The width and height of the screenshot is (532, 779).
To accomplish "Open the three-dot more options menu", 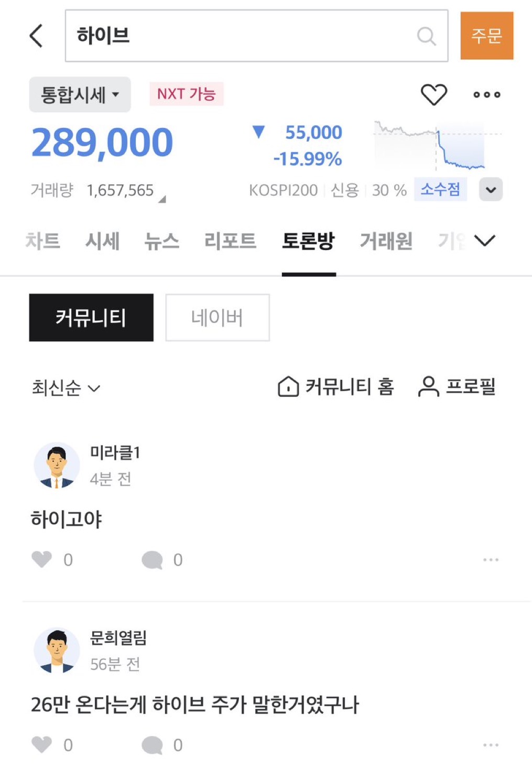I will coord(486,95).
